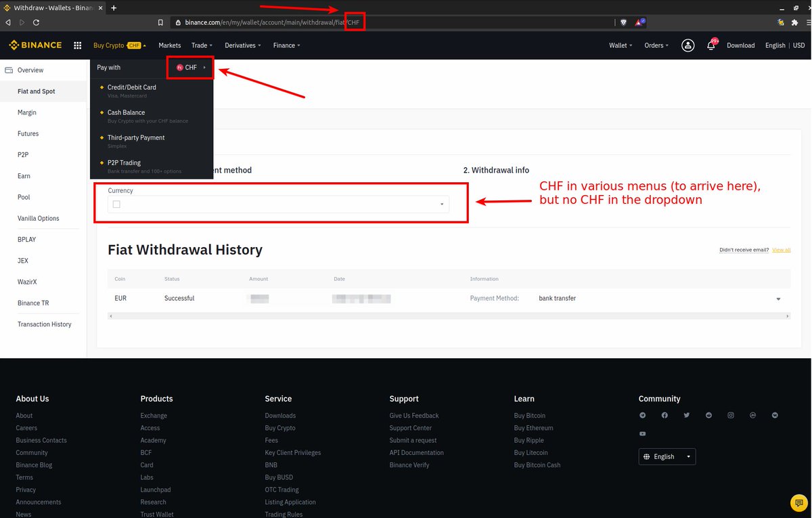Open the footer English language dropdown
Viewport: 812px width, 518px height.
coord(667,456)
